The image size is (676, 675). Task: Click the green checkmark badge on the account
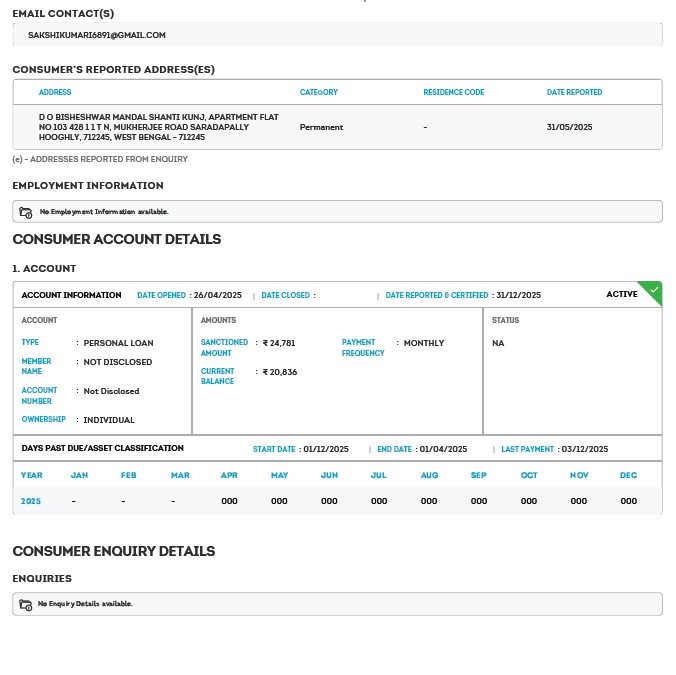point(653,291)
